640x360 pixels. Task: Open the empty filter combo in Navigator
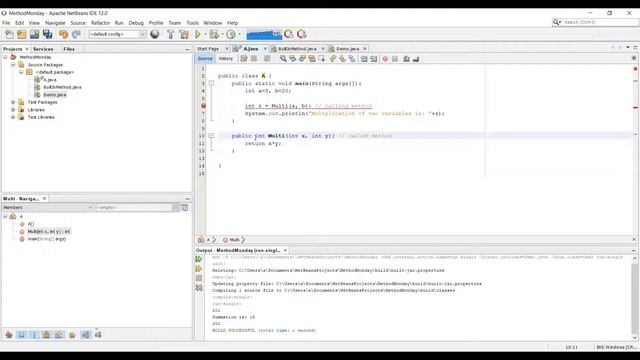tap(137, 207)
